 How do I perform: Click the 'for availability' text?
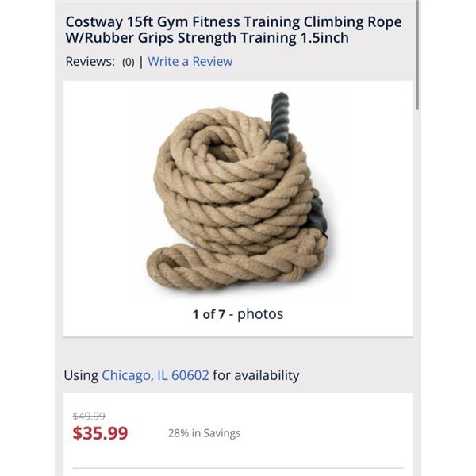pyautogui.click(x=256, y=375)
